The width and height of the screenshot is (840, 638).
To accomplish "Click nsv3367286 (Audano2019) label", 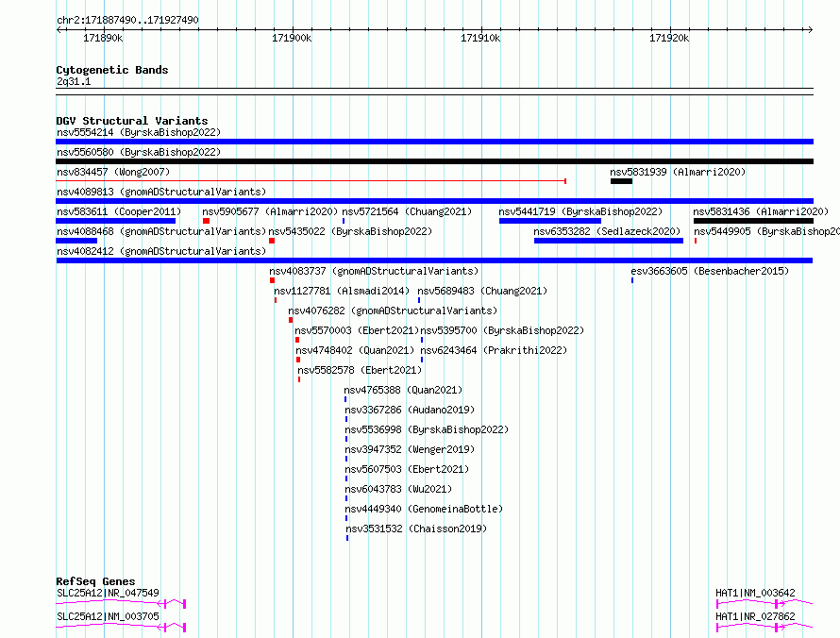I will pos(410,410).
